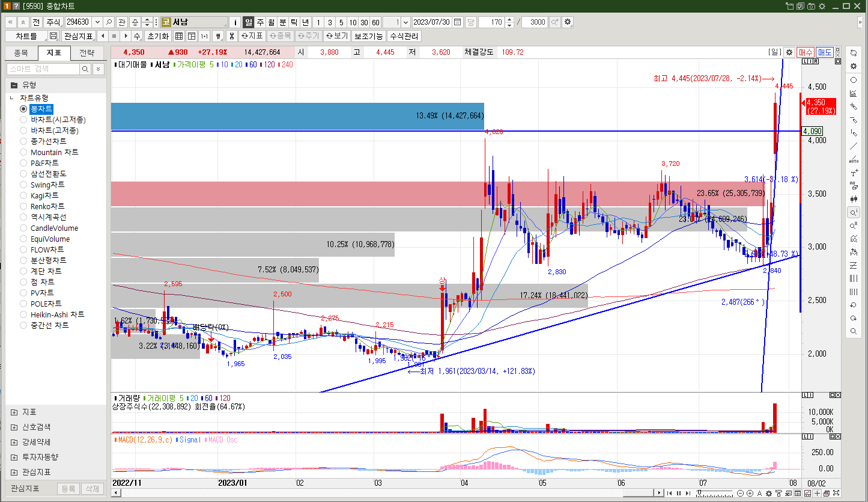Click the candle style toolbar icon

click(217, 36)
